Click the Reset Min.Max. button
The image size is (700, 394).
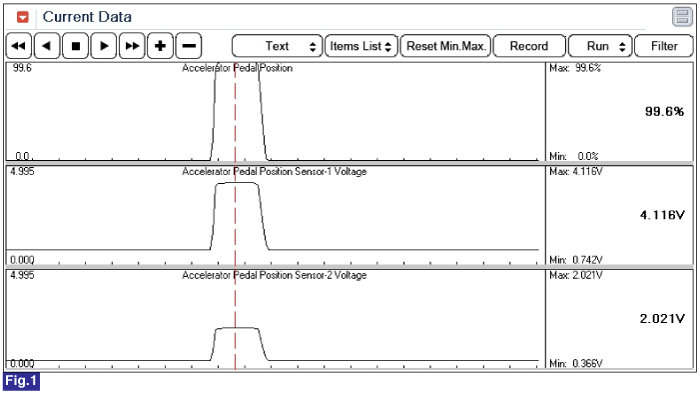pyautogui.click(x=446, y=46)
